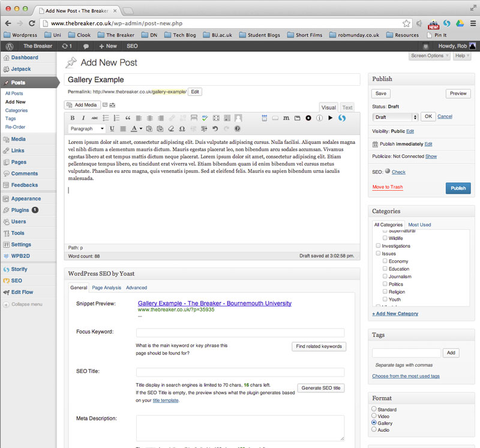480x448 pixels.
Task: Open the Plugins menu in sidebar
Action: click(x=20, y=211)
